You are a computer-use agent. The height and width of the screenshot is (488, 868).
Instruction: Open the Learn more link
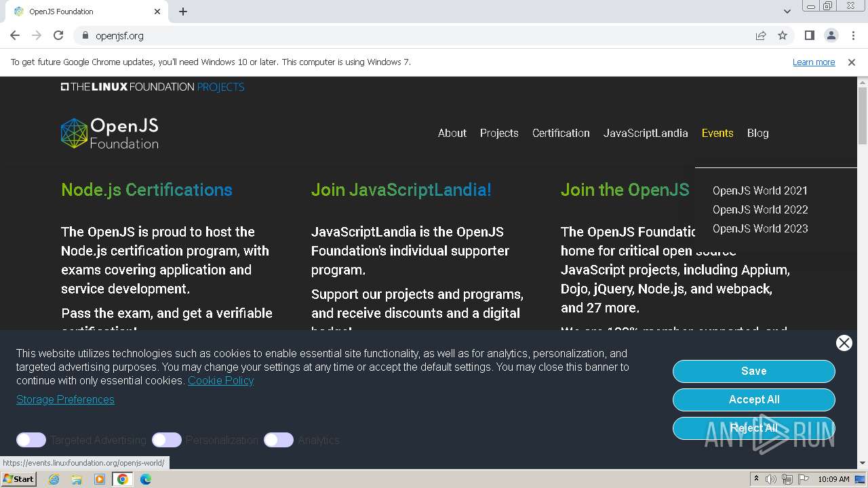(814, 62)
